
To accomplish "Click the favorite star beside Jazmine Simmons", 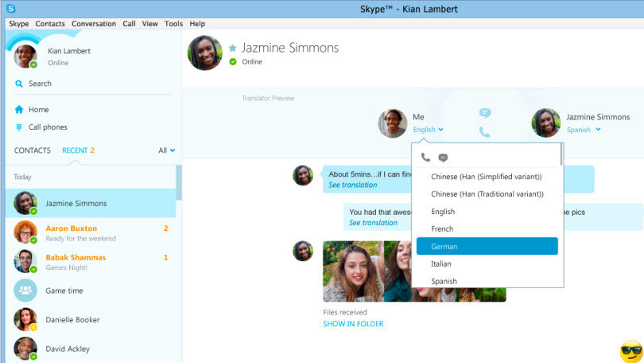I will (232, 48).
